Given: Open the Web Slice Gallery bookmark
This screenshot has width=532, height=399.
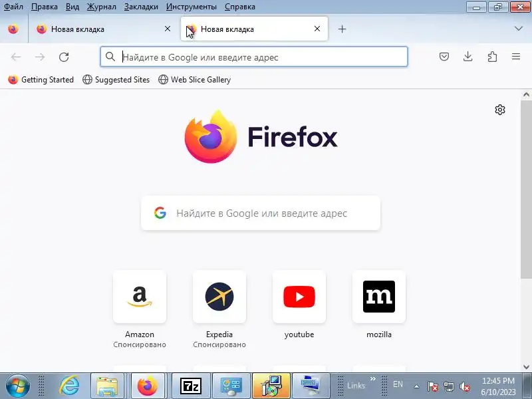Looking at the screenshot, I should click(x=194, y=80).
